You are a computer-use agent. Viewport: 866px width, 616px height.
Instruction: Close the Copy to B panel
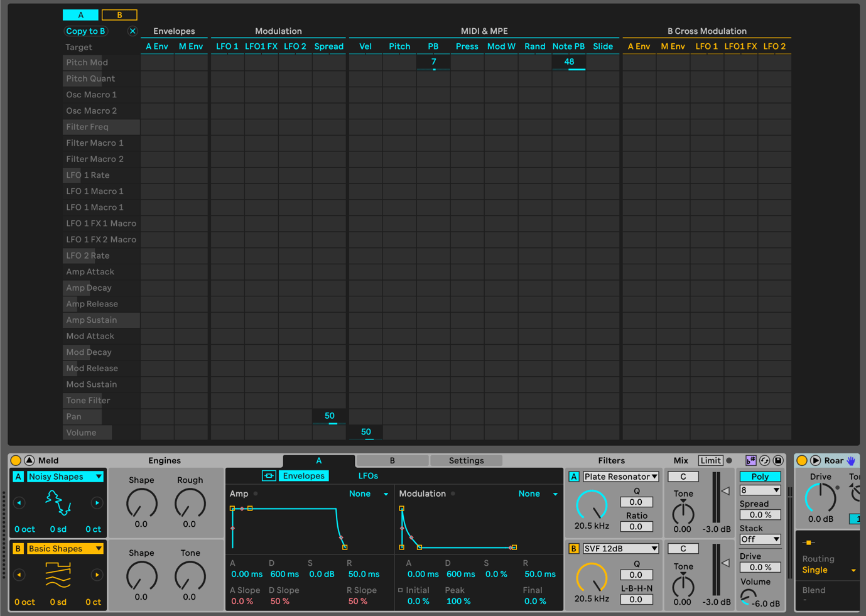click(x=133, y=31)
